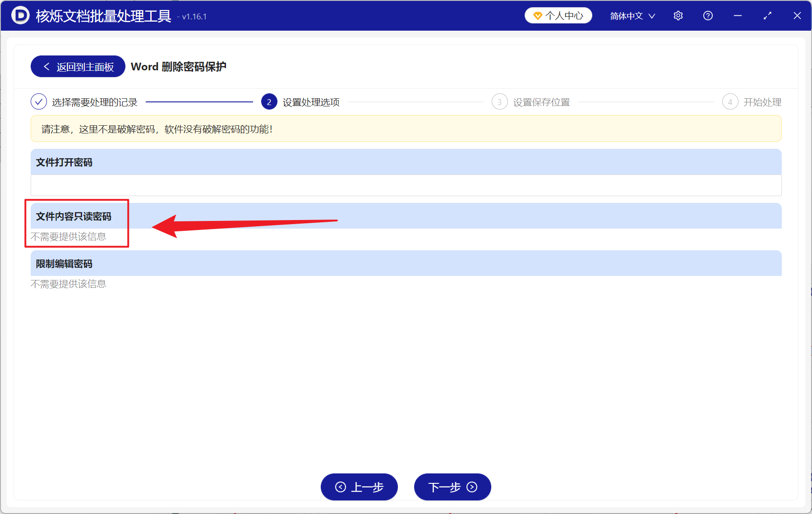Select the 选择需要处理的记录 step

pos(95,102)
